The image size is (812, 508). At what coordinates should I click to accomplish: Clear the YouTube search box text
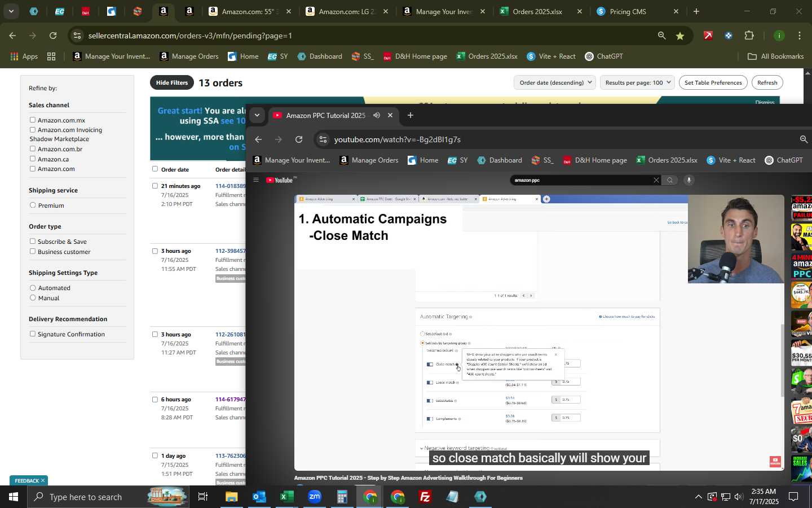click(x=656, y=180)
